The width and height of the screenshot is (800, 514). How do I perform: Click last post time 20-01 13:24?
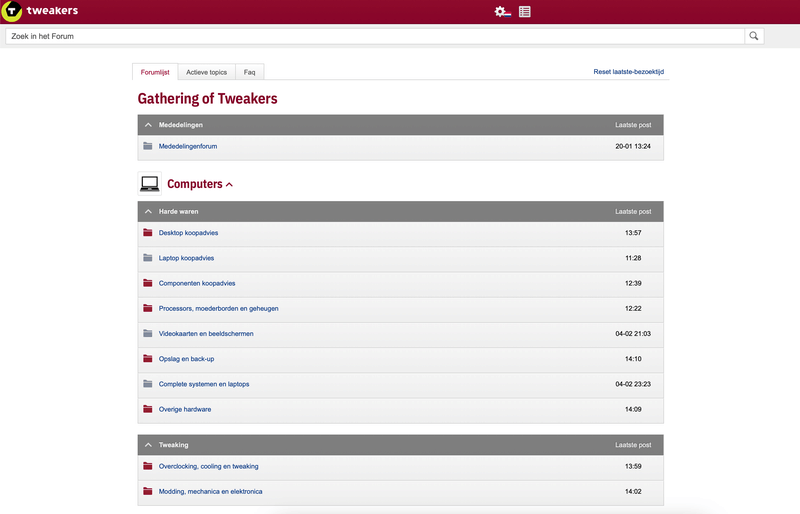pos(633,146)
